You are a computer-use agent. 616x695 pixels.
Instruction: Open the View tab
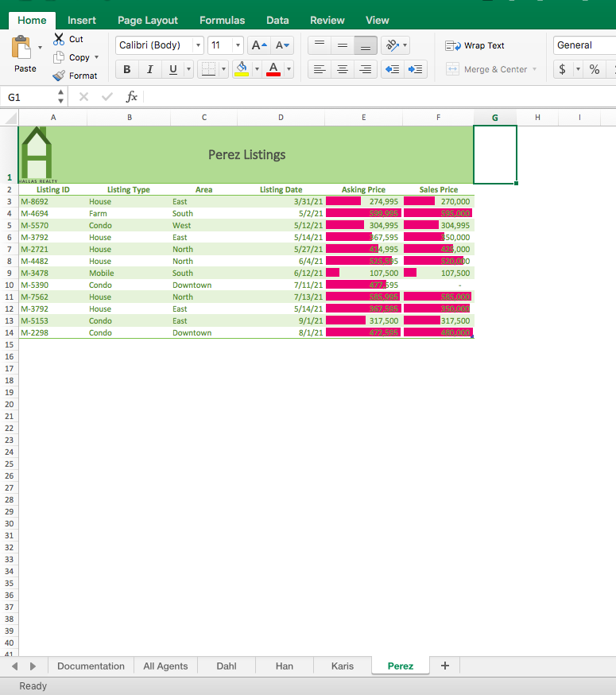pos(377,21)
